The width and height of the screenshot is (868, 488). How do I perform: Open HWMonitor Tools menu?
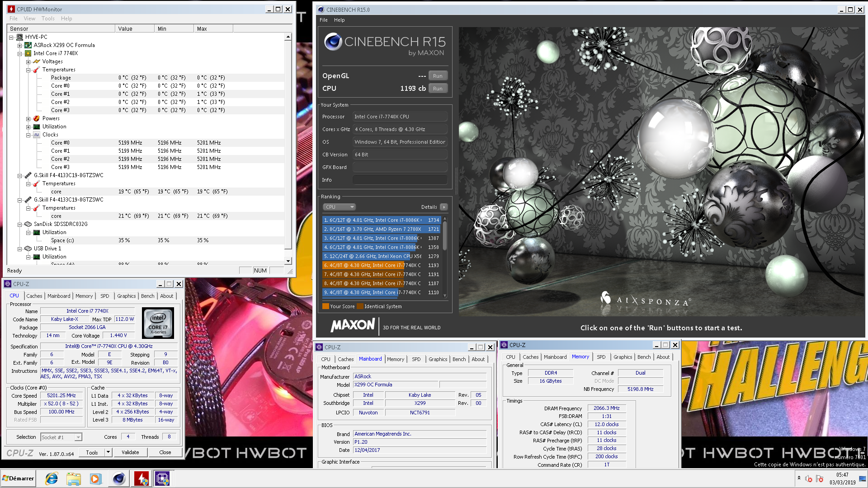tap(48, 19)
